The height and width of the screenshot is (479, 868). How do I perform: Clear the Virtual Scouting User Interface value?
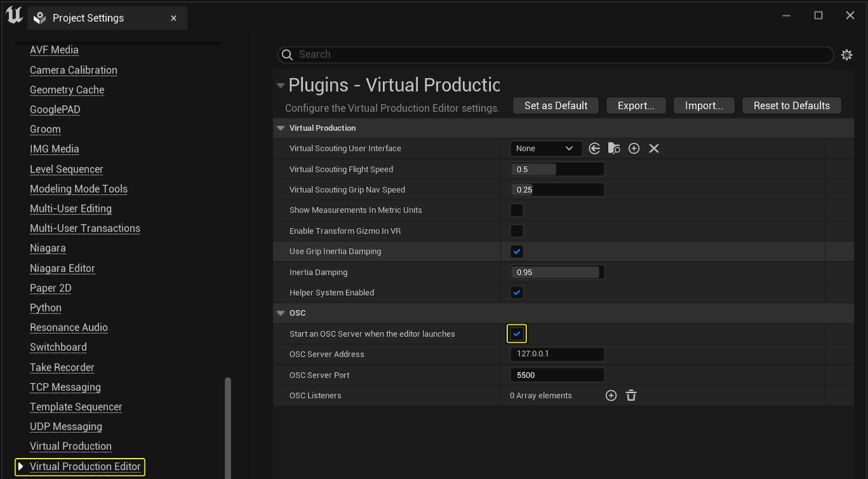point(654,149)
